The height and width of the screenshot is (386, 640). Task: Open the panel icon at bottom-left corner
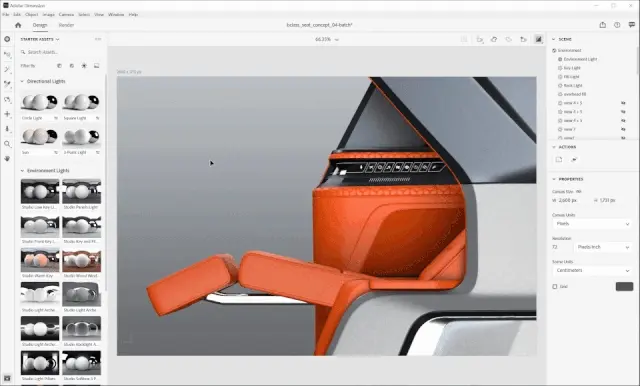[7, 378]
